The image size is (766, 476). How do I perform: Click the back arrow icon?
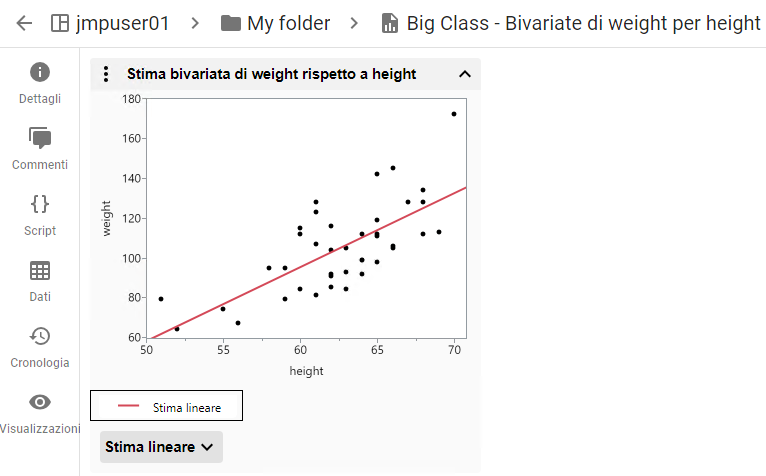pyautogui.click(x=24, y=23)
